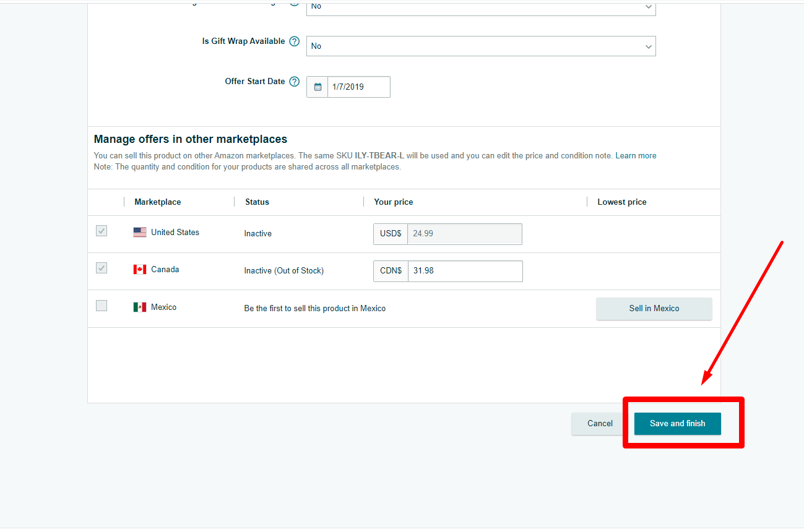This screenshot has width=804, height=532.
Task: Click the help icon beside Is Gift Wrap Available
Action: pyautogui.click(x=295, y=41)
